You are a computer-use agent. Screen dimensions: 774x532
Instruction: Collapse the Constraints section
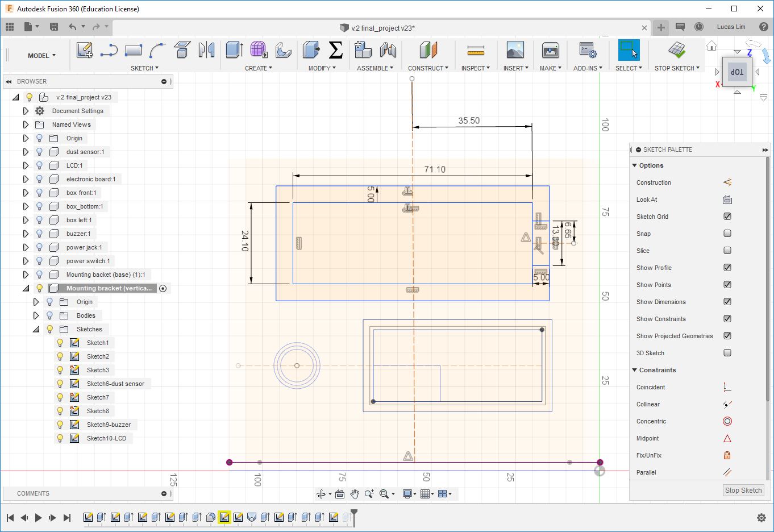point(635,370)
